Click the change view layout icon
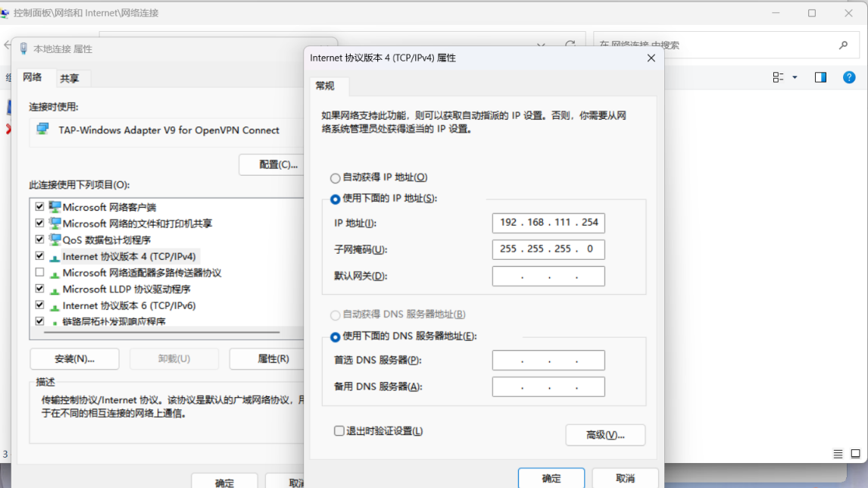 (x=778, y=77)
